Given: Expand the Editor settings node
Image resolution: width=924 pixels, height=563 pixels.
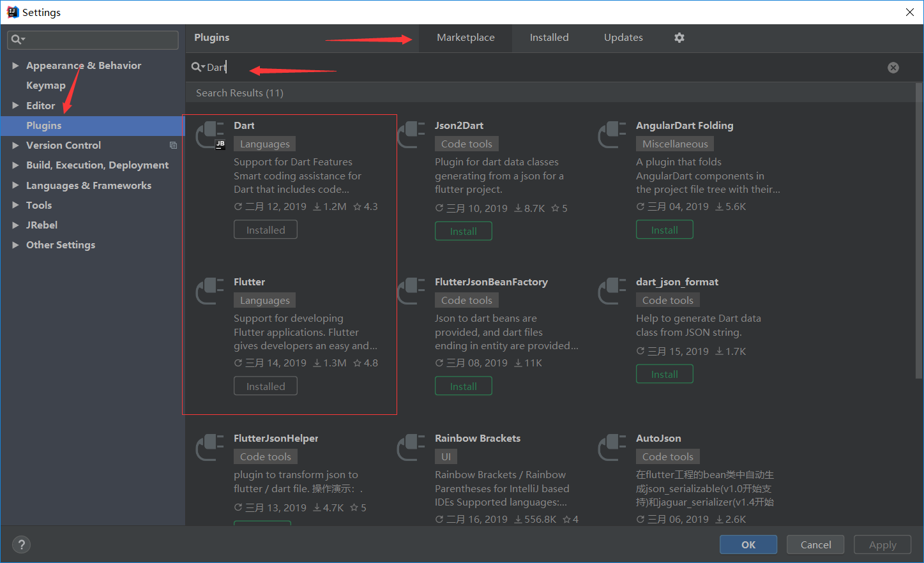Looking at the screenshot, I should pos(15,105).
